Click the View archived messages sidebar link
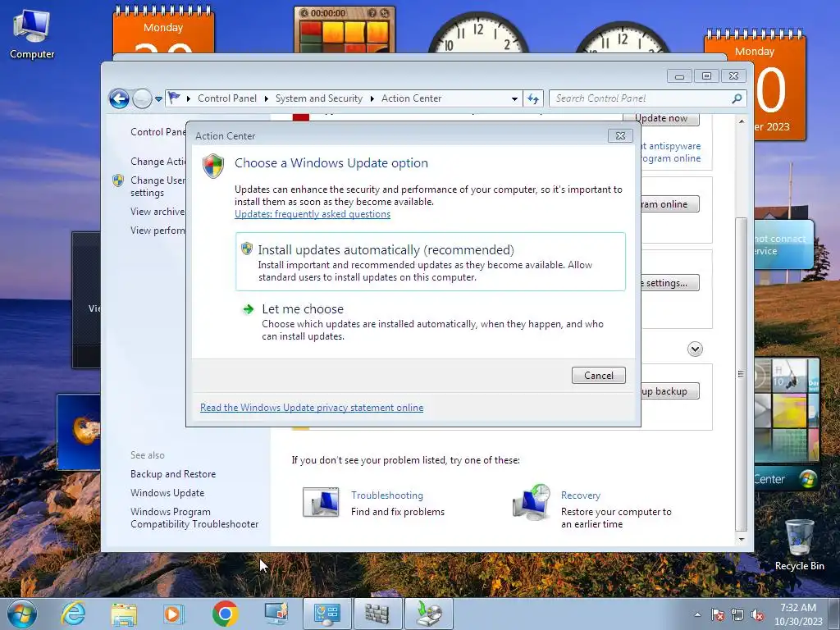The height and width of the screenshot is (630, 840). pyautogui.click(x=158, y=212)
